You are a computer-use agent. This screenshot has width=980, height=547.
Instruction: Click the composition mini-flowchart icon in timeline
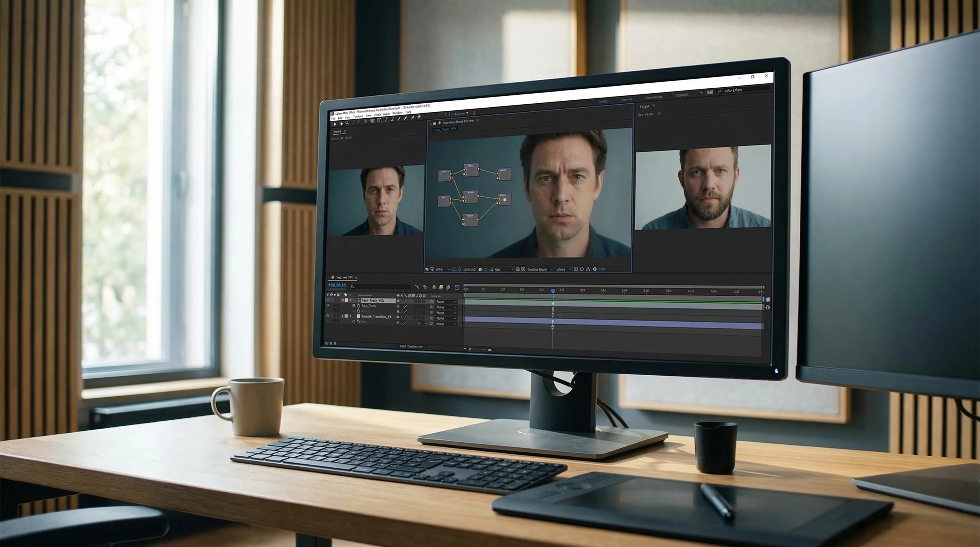click(x=417, y=287)
